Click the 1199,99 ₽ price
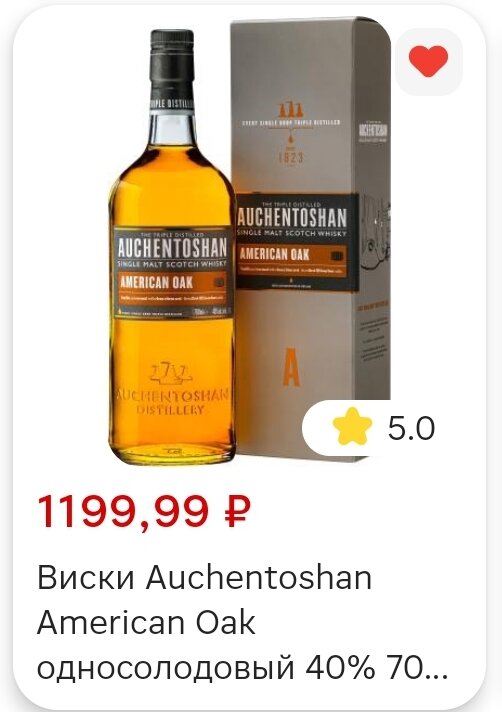 143,511
